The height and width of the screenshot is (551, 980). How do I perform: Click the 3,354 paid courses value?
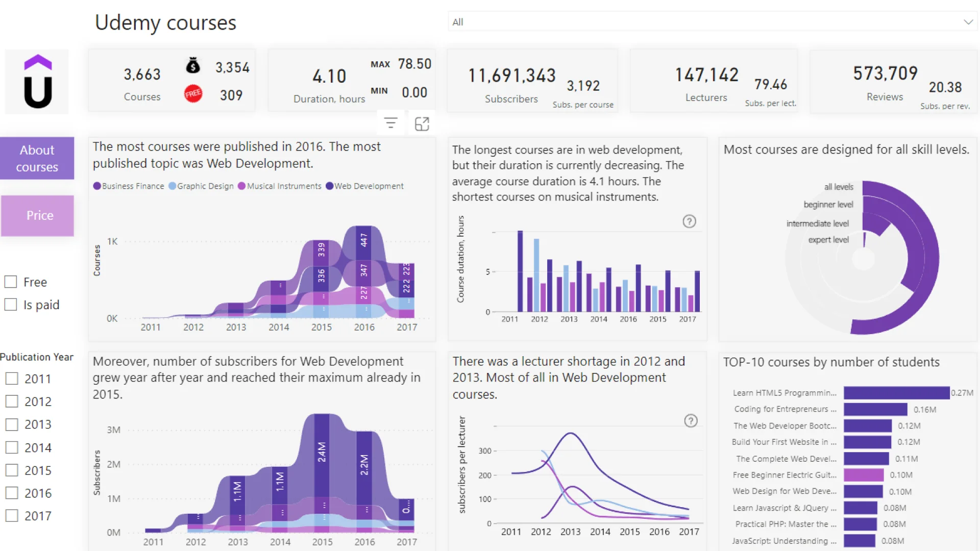[232, 67]
